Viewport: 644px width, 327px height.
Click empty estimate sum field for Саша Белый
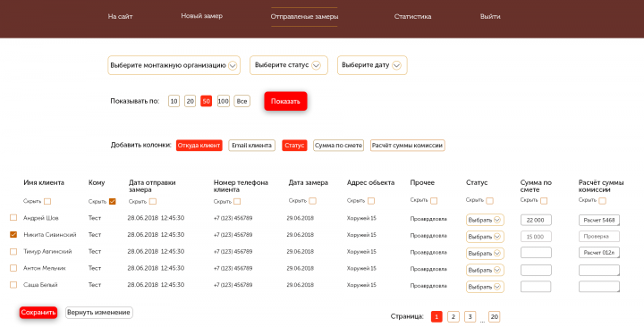coord(536,287)
